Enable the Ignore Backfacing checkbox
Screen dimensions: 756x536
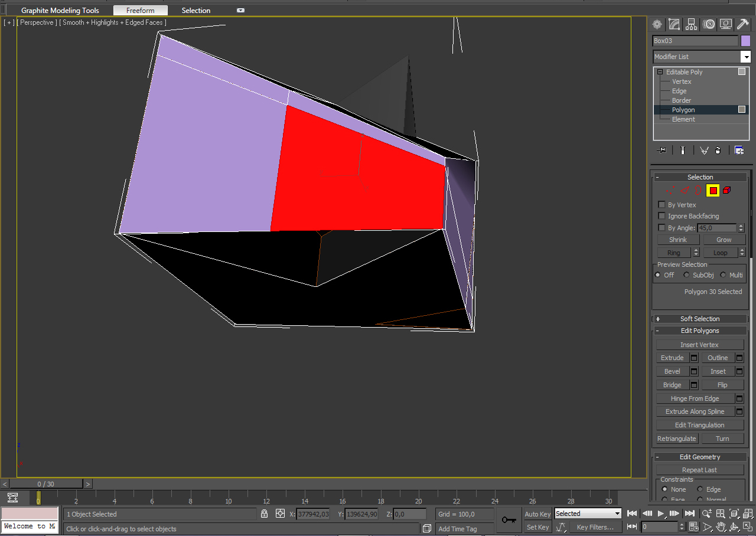coord(661,216)
